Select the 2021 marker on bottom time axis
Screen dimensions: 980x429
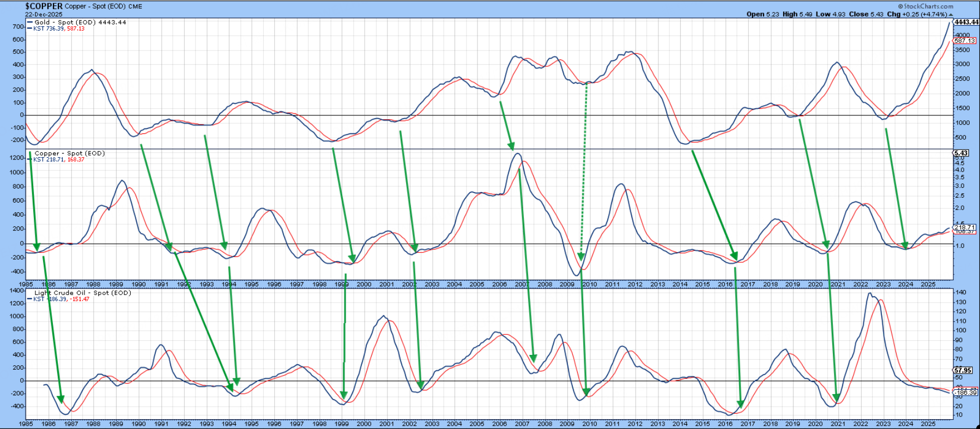[838, 424]
